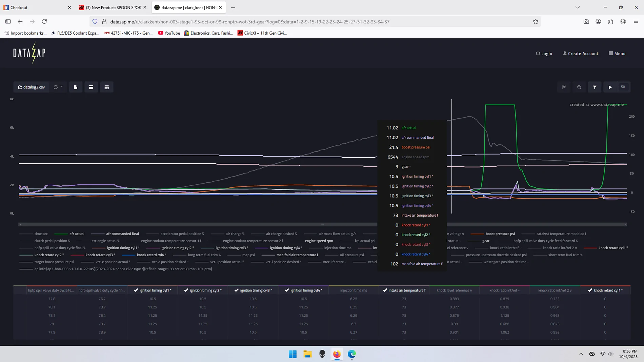The image size is (644, 362).
Task: Click the play log button
Action: click(x=610, y=87)
